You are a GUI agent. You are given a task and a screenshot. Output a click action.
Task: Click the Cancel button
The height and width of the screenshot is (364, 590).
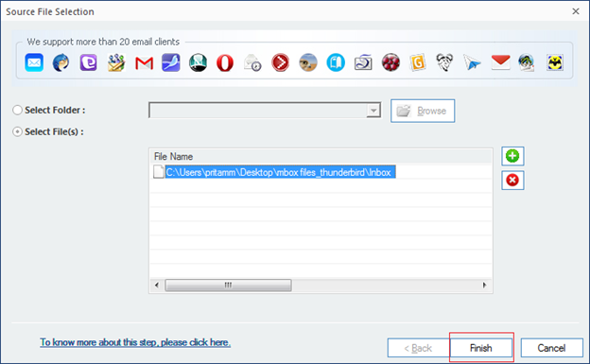coord(551,348)
